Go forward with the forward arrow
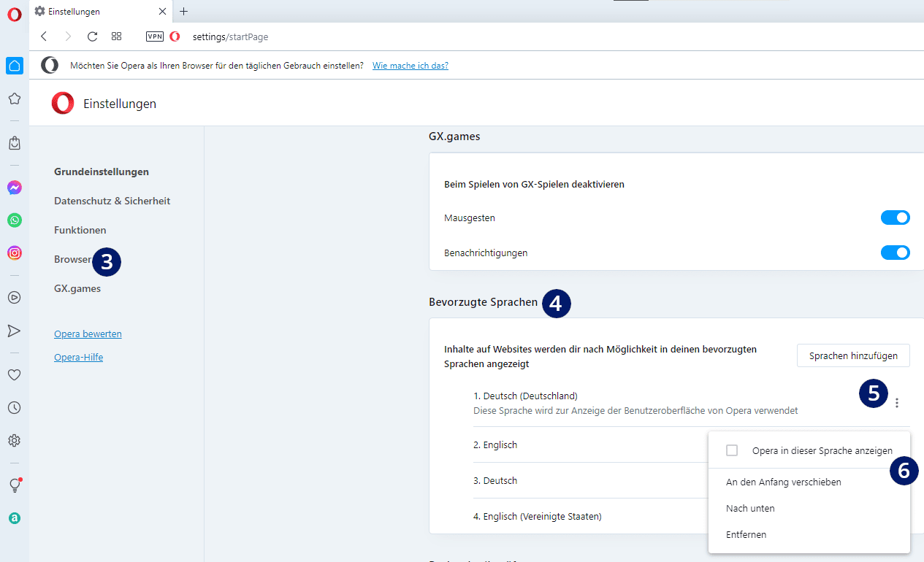This screenshot has width=924, height=562. click(x=68, y=36)
